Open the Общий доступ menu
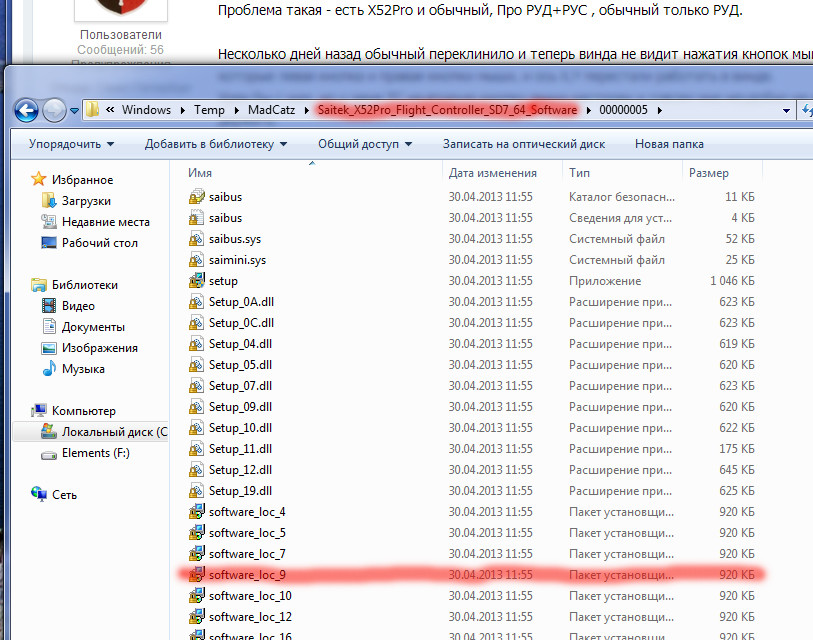 click(365, 144)
